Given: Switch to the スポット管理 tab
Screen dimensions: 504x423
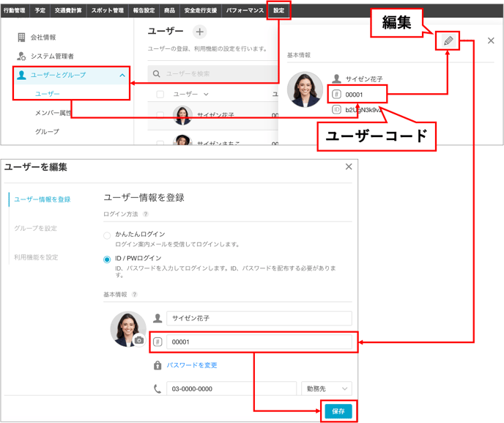Looking at the screenshot, I should tap(108, 10).
